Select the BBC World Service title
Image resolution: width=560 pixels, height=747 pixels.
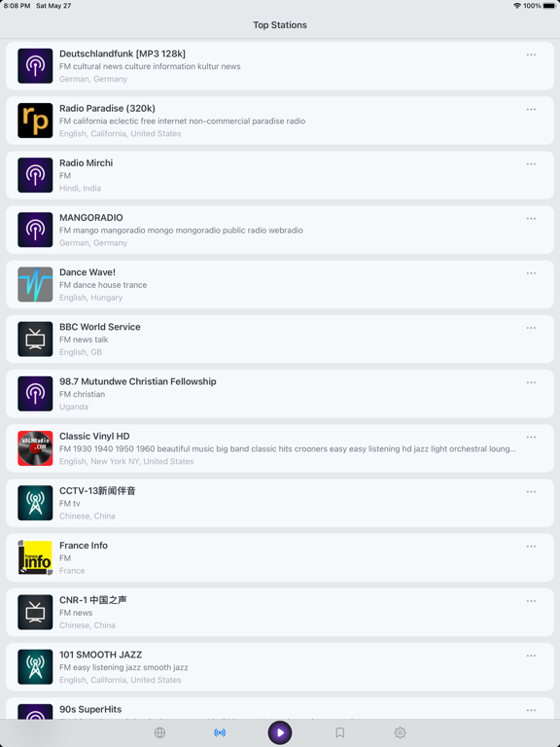pyautogui.click(x=100, y=327)
